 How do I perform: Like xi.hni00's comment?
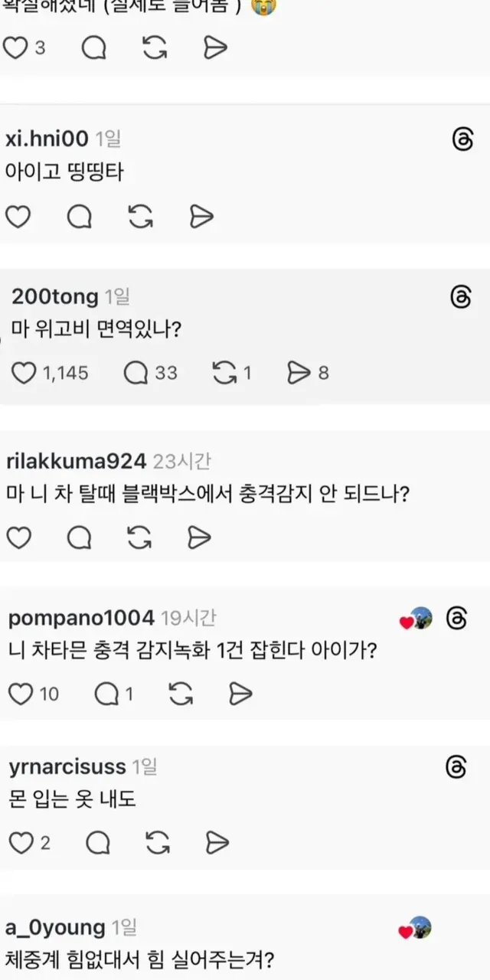click(x=18, y=217)
